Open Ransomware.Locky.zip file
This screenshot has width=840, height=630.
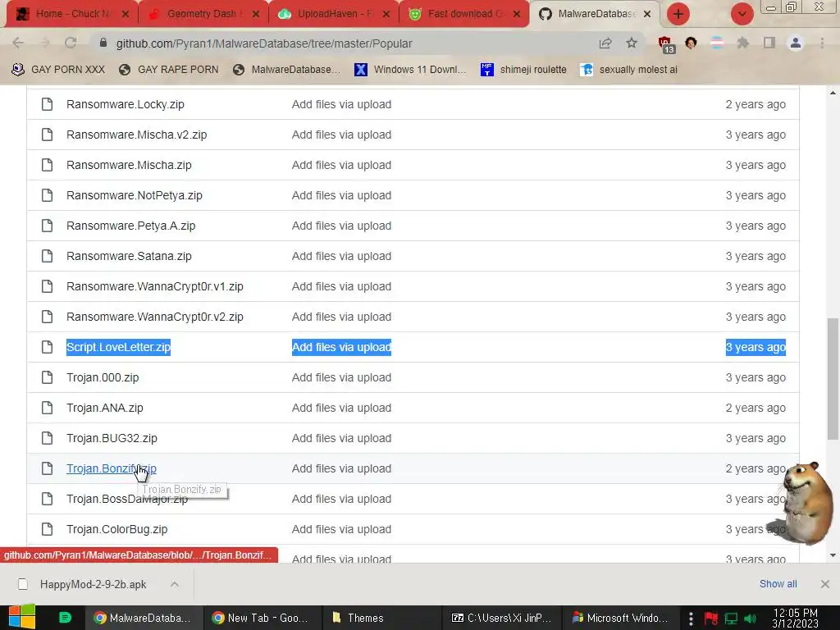click(x=126, y=104)
